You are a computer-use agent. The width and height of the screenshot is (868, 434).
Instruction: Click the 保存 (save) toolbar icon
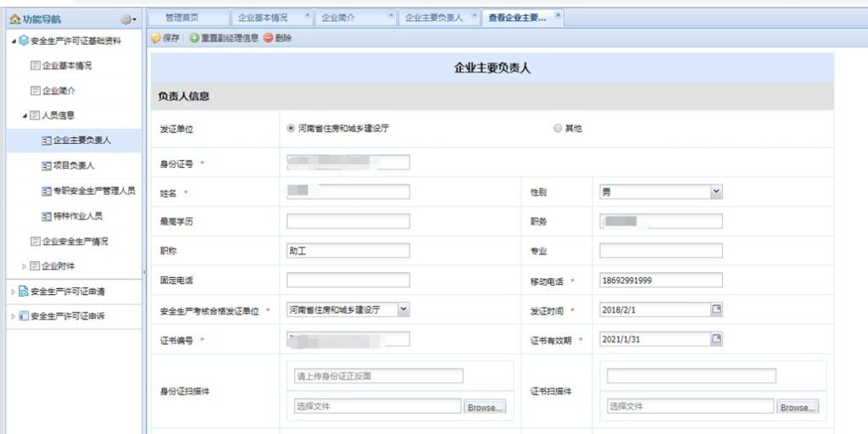[x=165, y=38]
